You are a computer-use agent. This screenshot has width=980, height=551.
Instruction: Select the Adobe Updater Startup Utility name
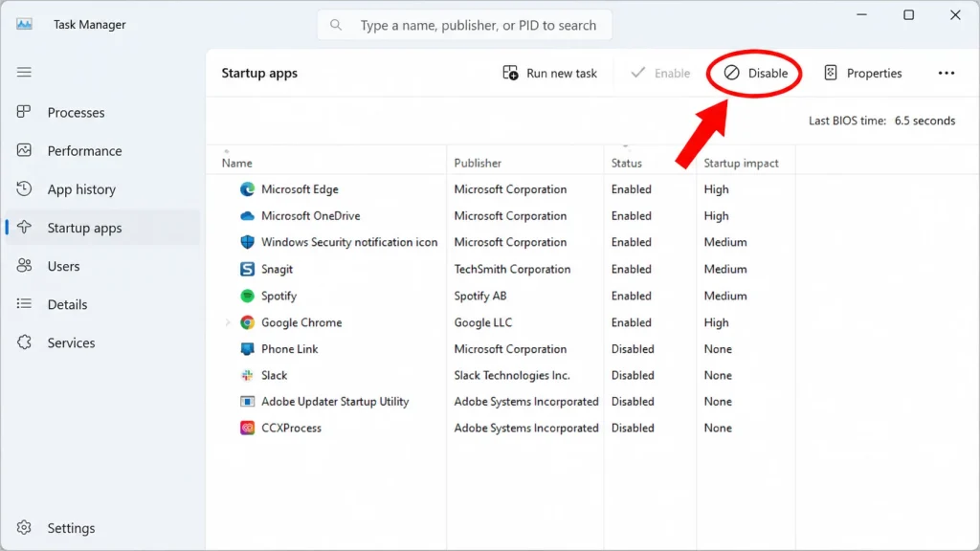pos(335,402)
